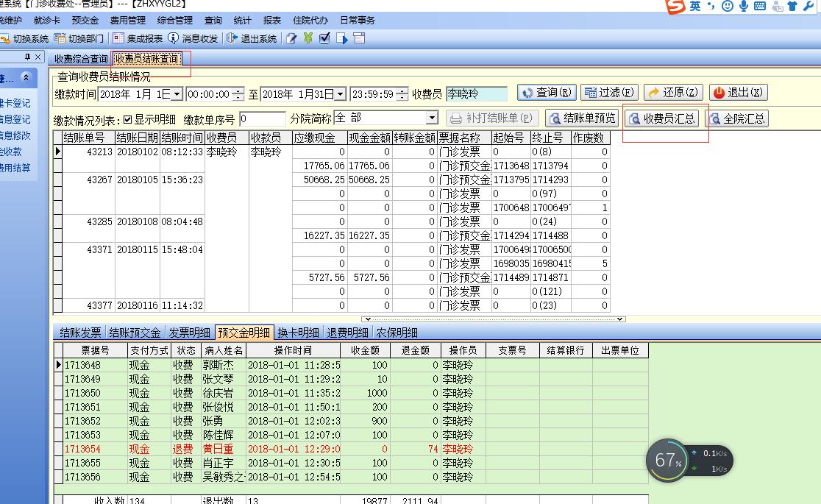Screen dimensions: 821x504
Task: Select settlement row 43267
Action: coord(332,180)
